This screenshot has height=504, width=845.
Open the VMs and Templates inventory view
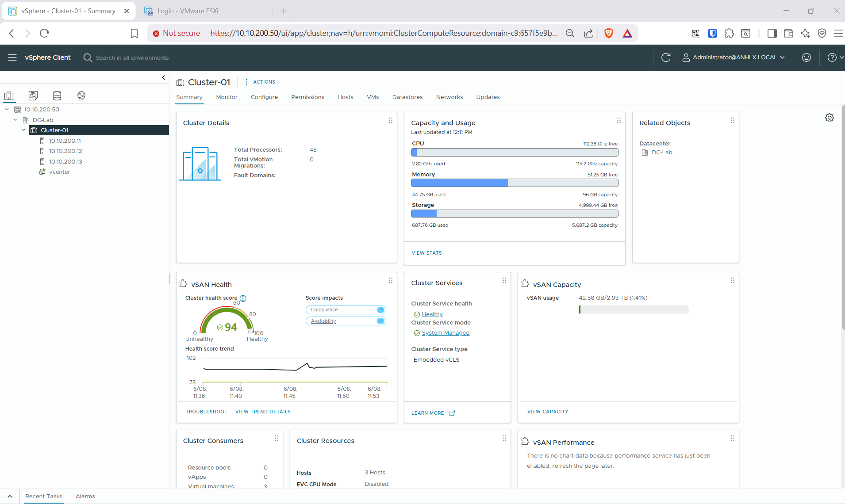(33, 95)
